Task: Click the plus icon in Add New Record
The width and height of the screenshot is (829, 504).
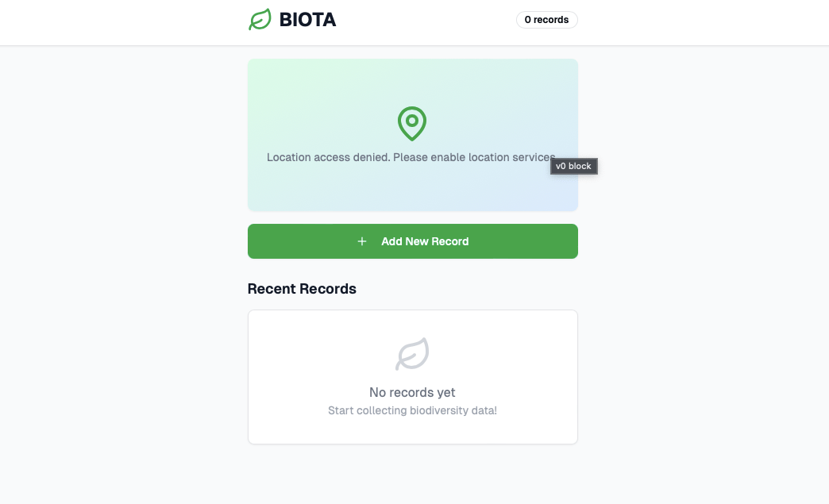Action: pyautogui.click(x=362, y=241)
